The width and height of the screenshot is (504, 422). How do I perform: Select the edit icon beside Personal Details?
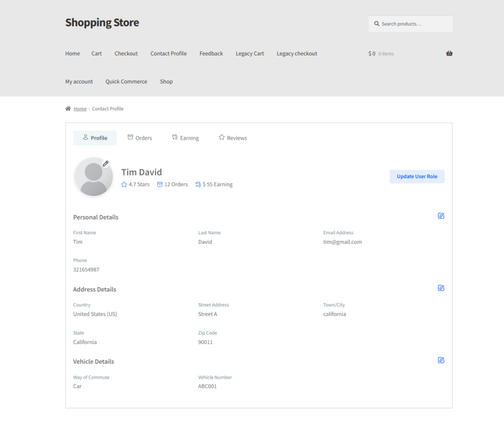441,216
